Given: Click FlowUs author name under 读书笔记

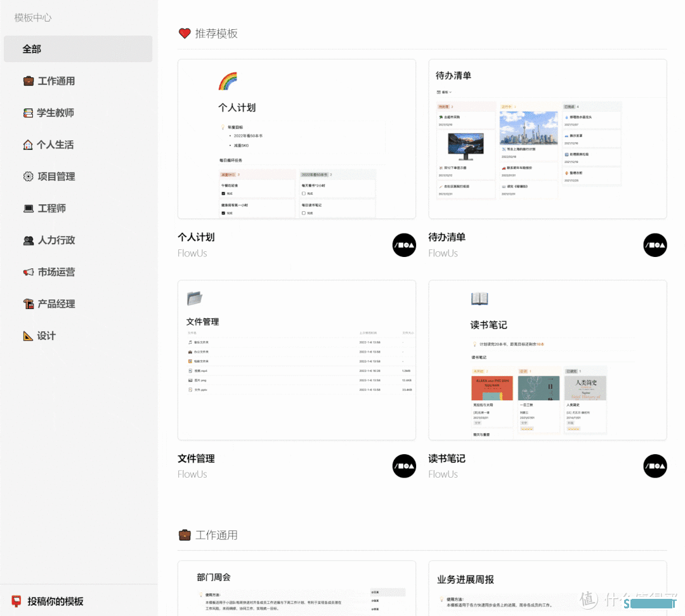Looking at the screenshot, I should point(443,475).
